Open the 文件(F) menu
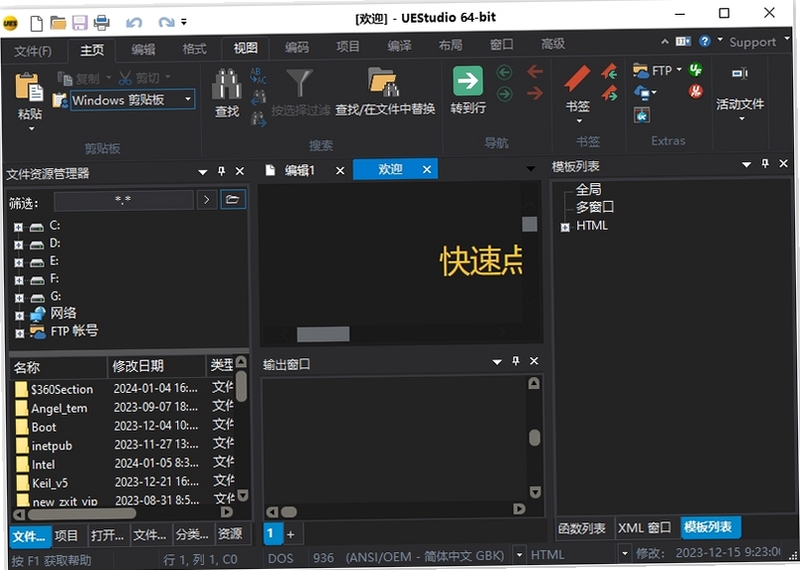The image size is (800, 570). point(33,51)
